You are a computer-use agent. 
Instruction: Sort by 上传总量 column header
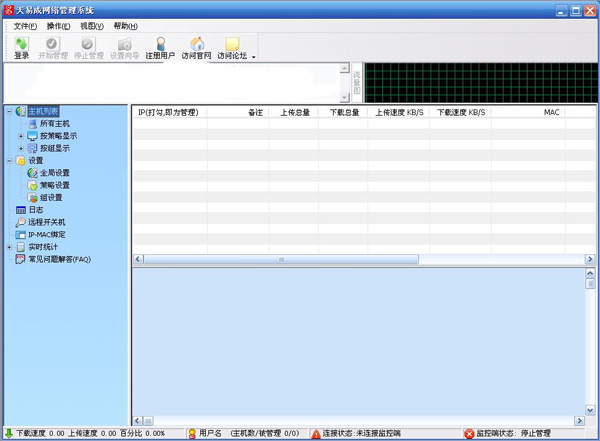(293, 112)
